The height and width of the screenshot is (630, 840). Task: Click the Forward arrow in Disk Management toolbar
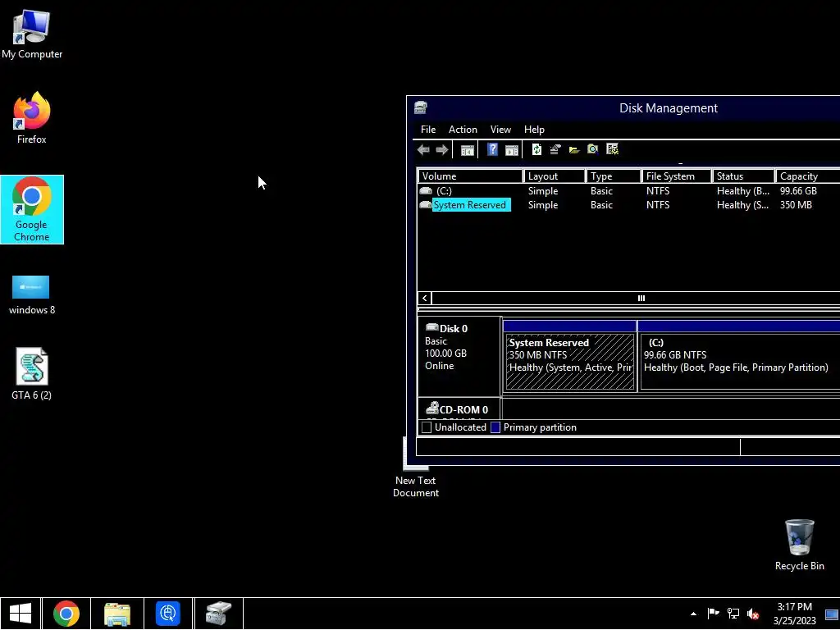click(x=442, y=150)
